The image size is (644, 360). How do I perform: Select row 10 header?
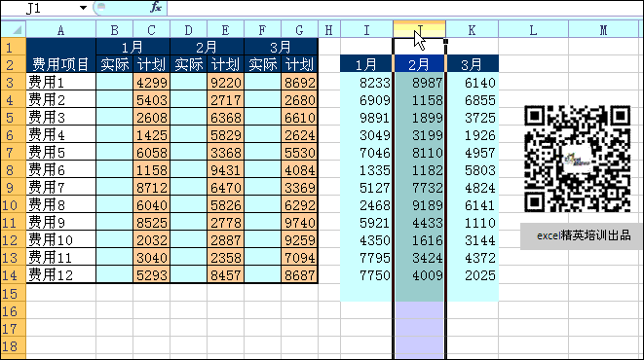[x=13, y=204]
